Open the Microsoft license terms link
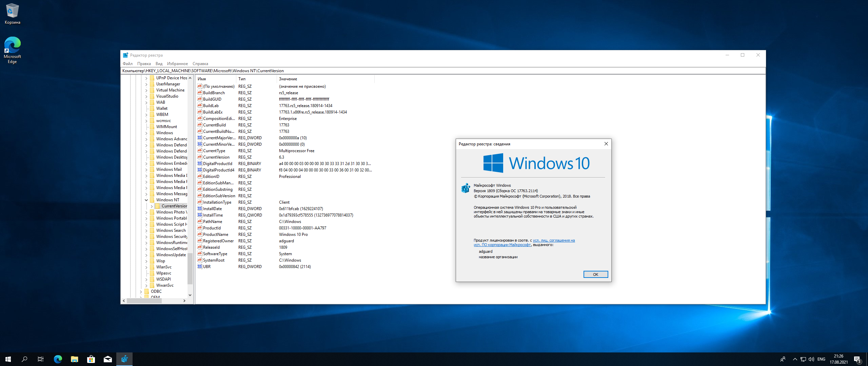Screen dimensions: 868x366 [553, 240]
